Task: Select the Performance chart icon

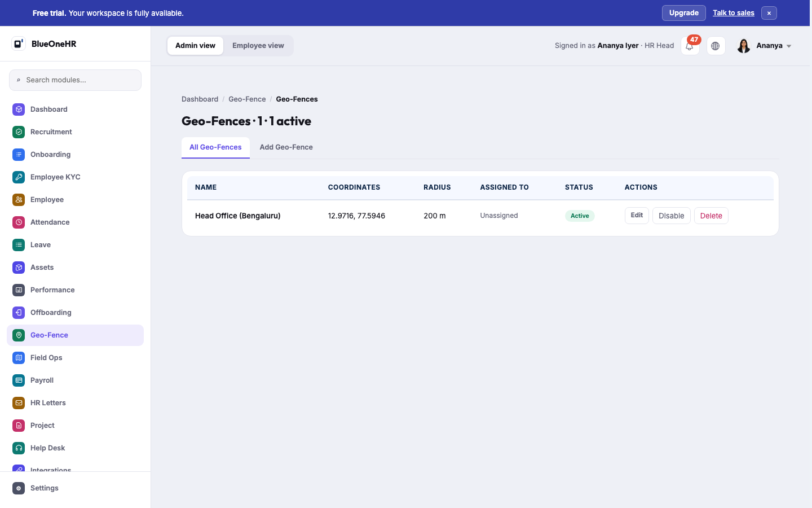Action: tap(19, 290)
